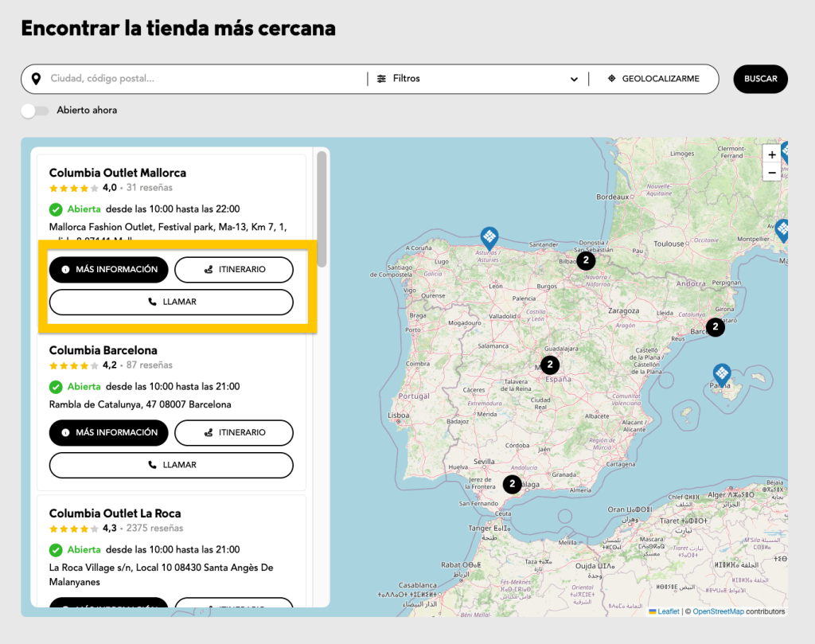Click the BUSCAR button
The image size is (815, 644).
[760, 79]
